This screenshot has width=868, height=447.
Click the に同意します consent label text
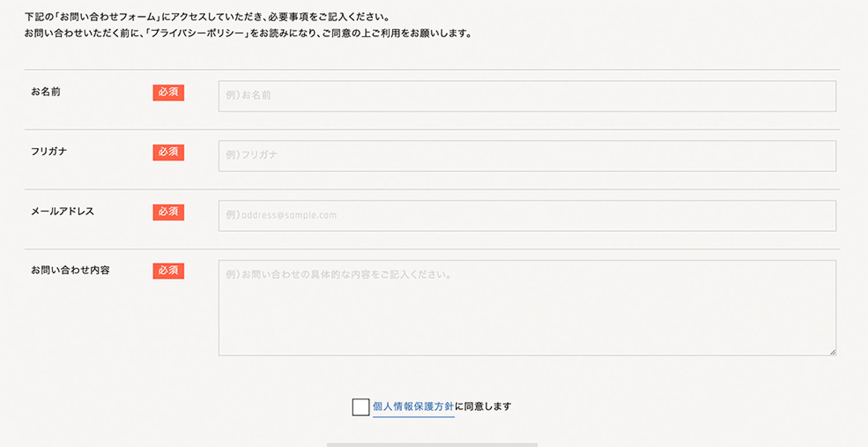click(485, 406)
